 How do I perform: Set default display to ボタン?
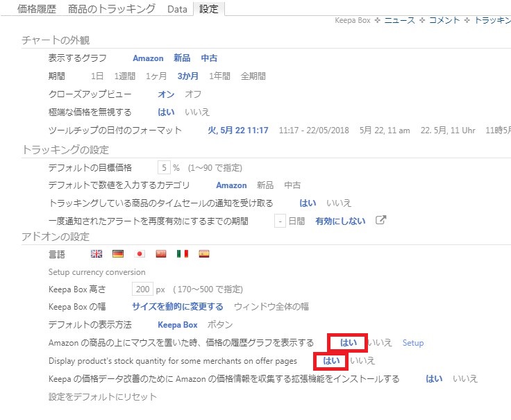[220, 325]
